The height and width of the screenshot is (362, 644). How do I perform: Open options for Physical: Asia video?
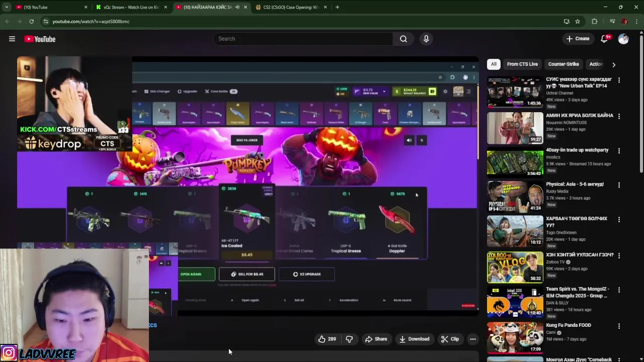(x=619, y=185)
